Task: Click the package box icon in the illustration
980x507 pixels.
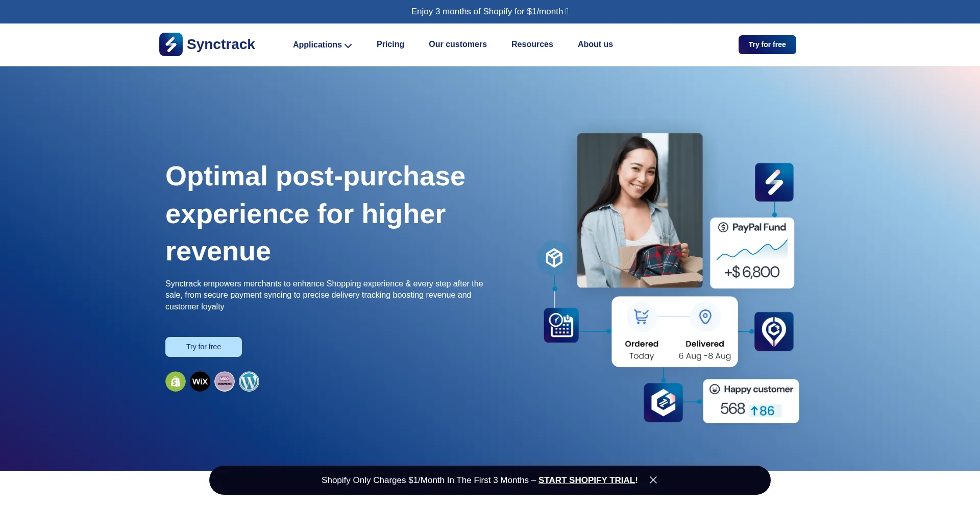Action: coord(554,257)
